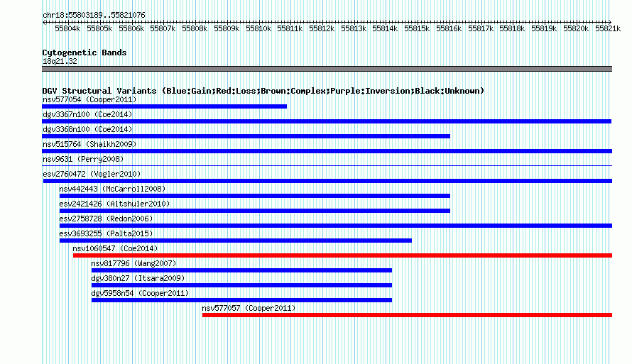Screen dimensions: 632x364
Task: Select the nsv817796 blue bar
Action: tap(242, 270)
